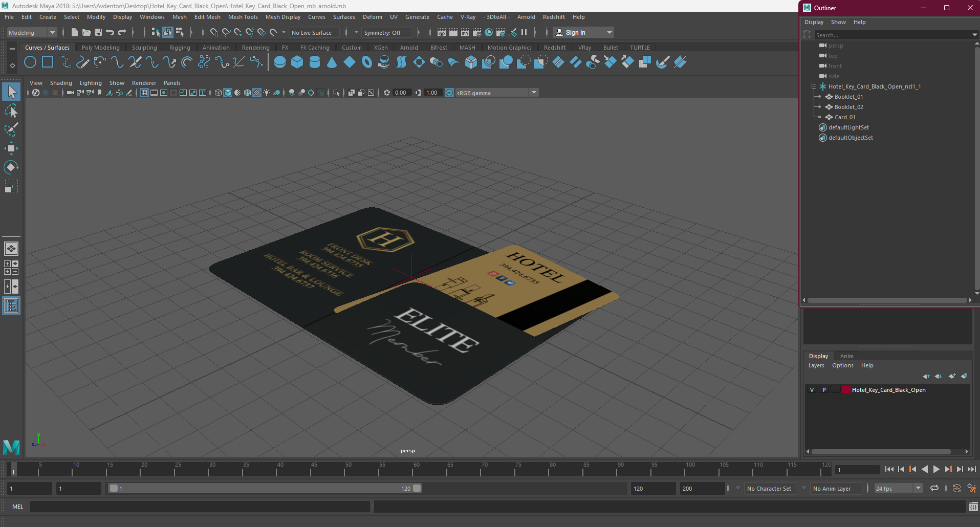Switch to the four view layout
980x527 pixels.
click(x=11, y=268)
